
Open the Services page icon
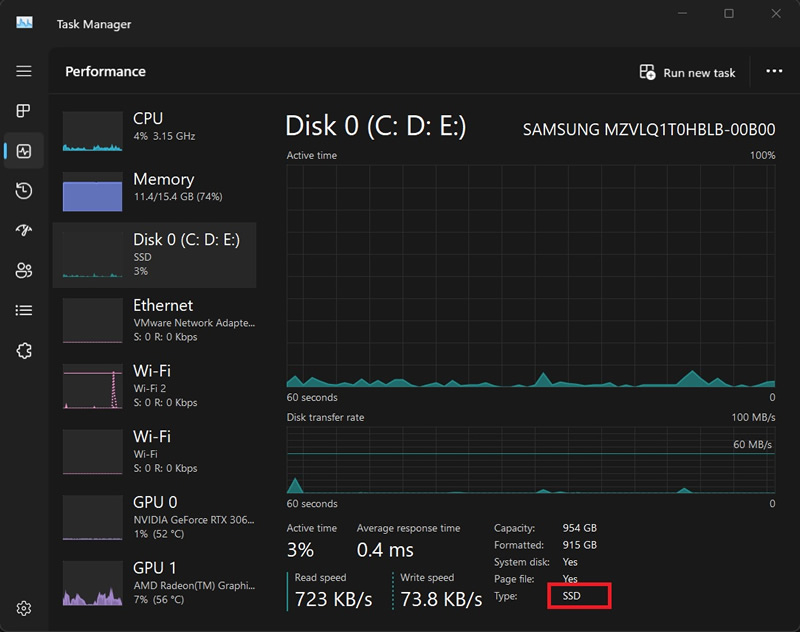click(24, 351)
